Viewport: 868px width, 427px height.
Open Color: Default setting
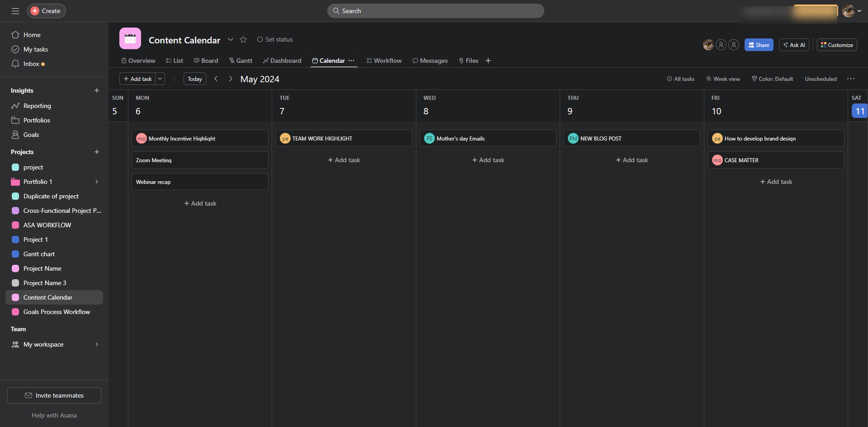tap(772, 79)
